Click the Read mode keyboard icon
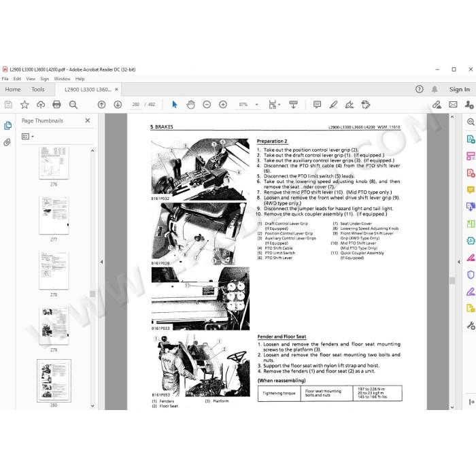Viewport: 476px width, 476px height. pos(293,105)
